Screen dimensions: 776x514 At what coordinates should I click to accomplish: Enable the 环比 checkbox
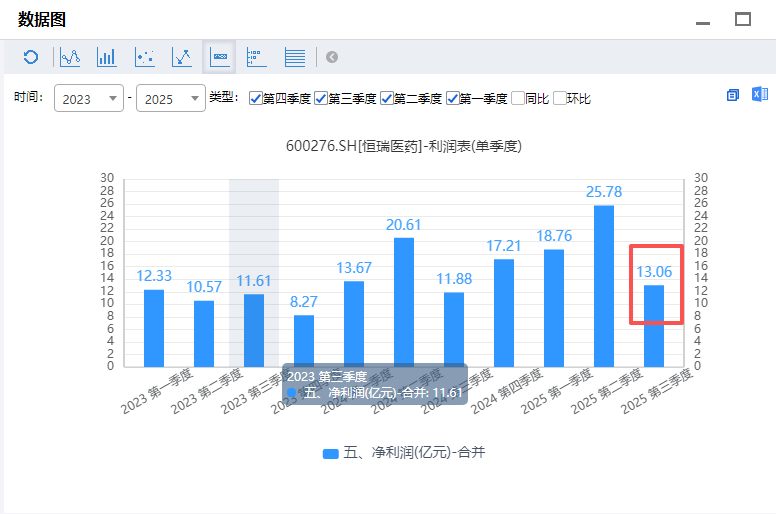tap(560, 99)
